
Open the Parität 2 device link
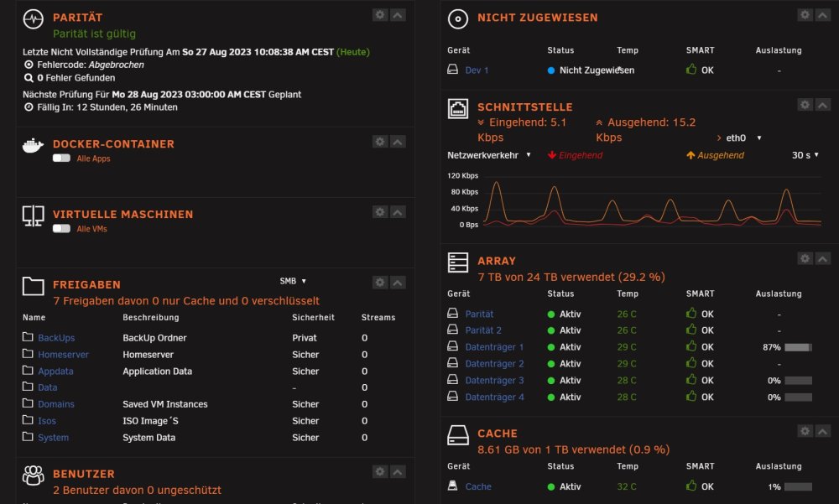click(483, 330)
